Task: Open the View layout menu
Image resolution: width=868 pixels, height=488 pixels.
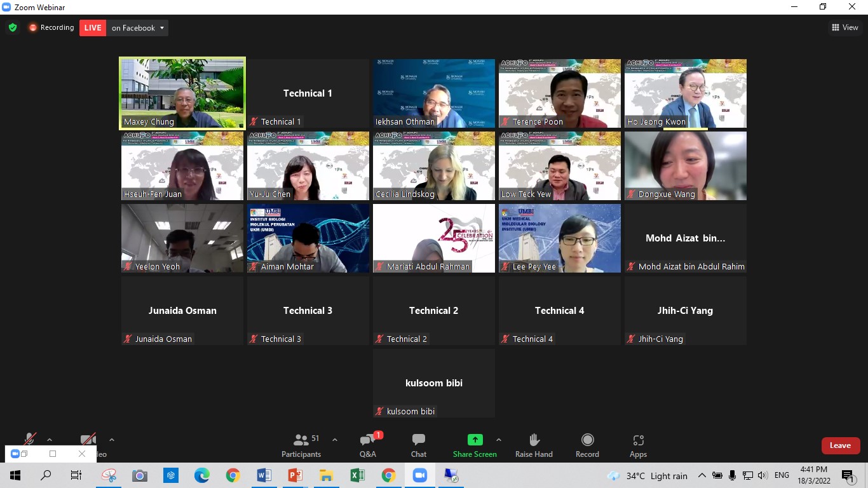Action: click(x=844, y=27)
